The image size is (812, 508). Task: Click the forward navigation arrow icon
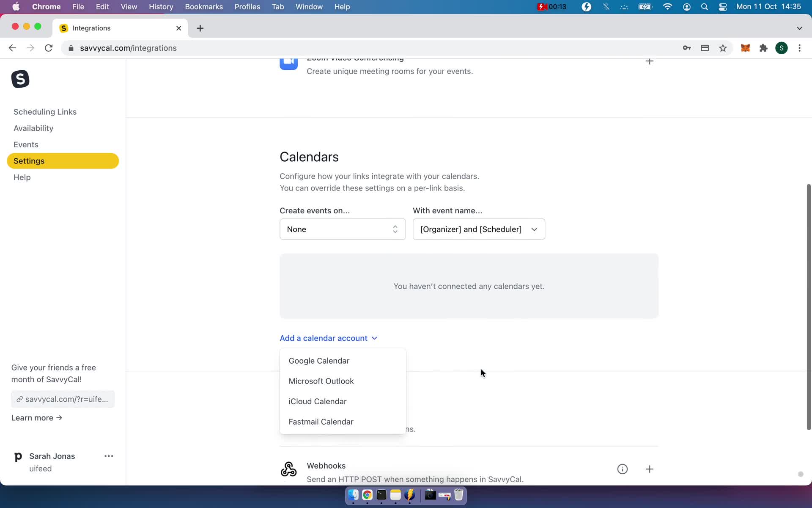(x=30, y=48)
